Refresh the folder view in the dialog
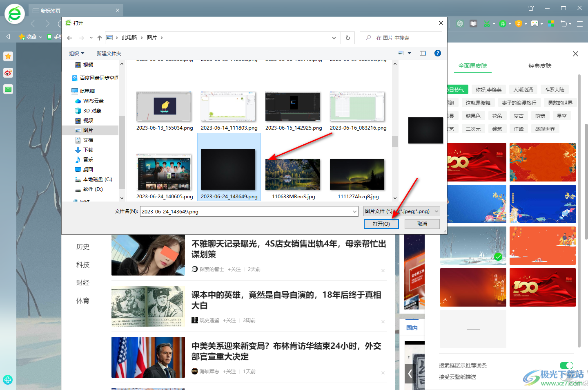This screenshot has width=588, height=390. 348,38
